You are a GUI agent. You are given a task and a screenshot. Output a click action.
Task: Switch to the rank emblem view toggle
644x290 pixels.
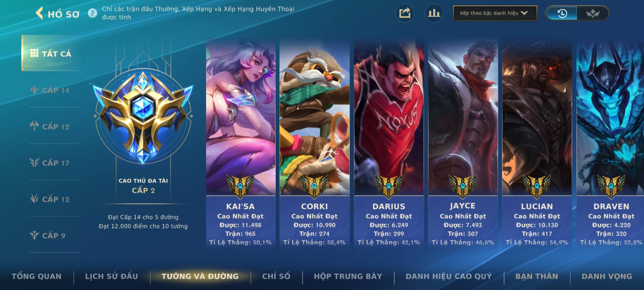(592, 13)
